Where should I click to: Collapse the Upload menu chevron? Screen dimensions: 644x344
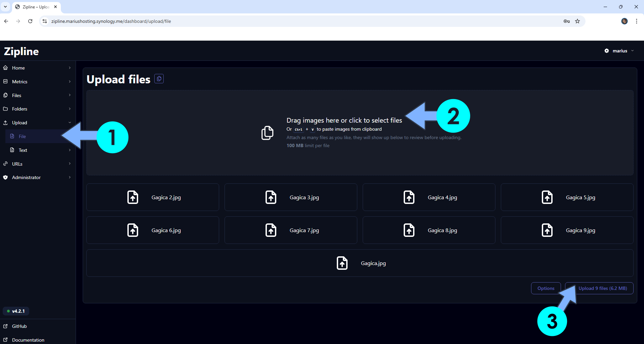[x=70, y=123]
